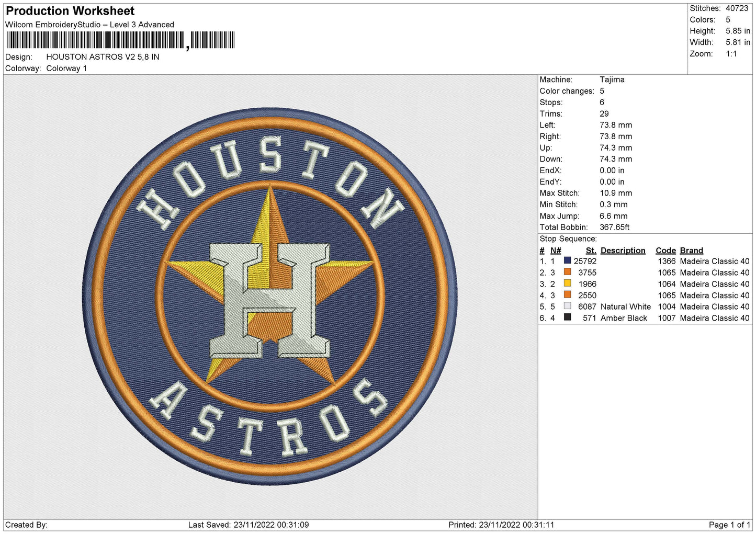Click 'Page 1 of 1' in footer
756x534 pixels.
click(x=729, y=525)
